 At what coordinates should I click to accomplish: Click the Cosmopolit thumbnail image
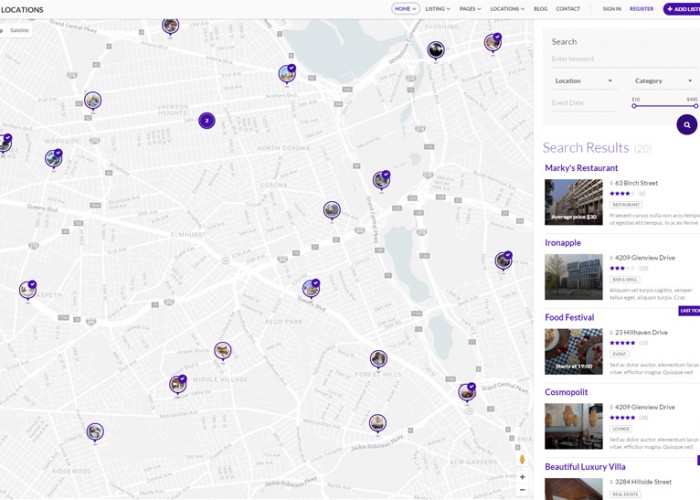[574, 426]
